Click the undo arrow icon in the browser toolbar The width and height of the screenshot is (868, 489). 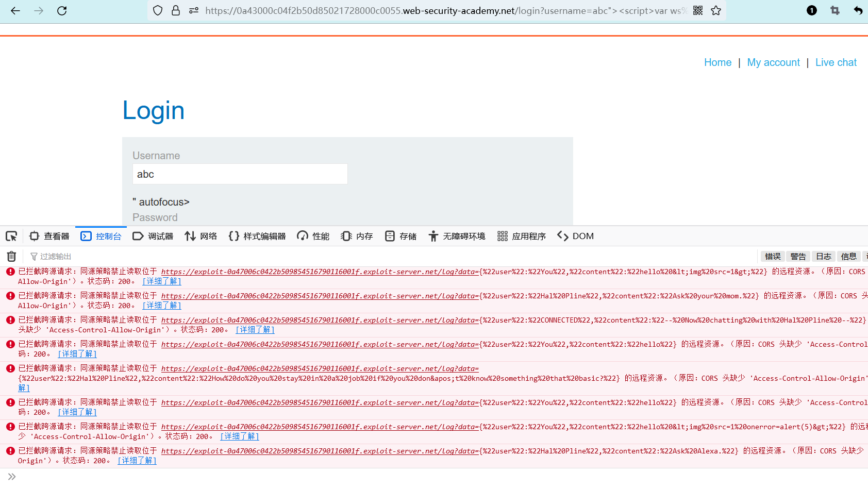[858, 10]
